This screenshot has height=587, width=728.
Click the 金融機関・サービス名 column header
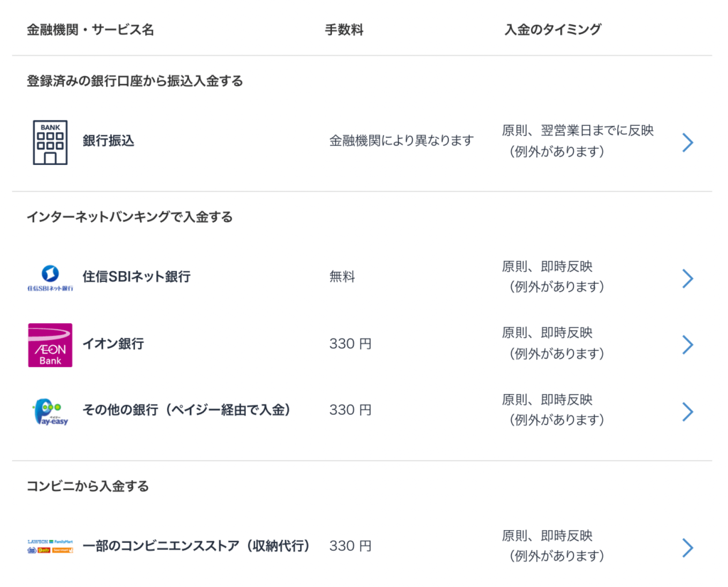[90, 30]
